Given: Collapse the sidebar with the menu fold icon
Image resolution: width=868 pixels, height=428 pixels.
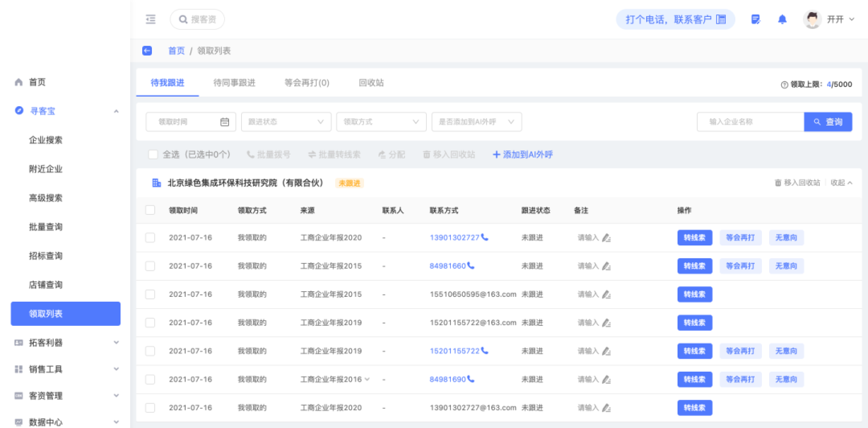Looking at the screenshot, I should 151,19.
